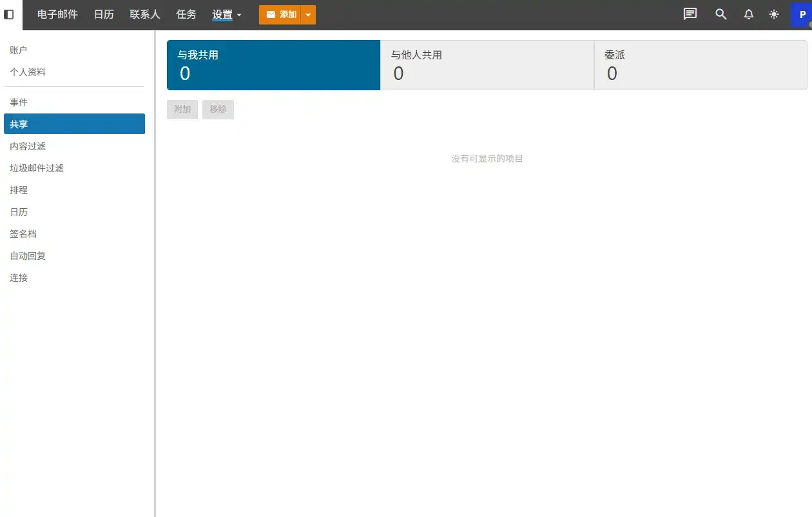
Task: Select 垃圾邮件过滤 in the settings sidebar
Action: tap(35, 168)
